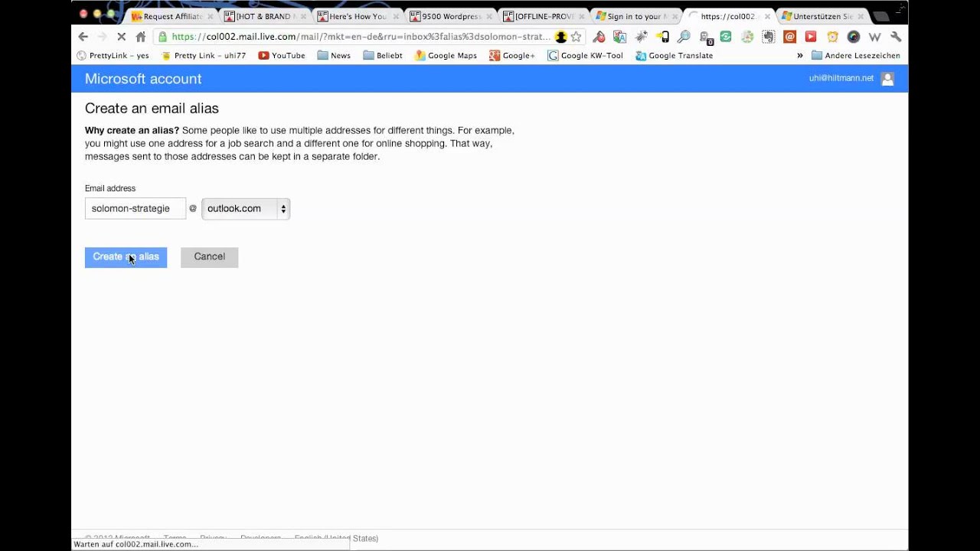Screen dimensions: 980x551
Task: Switch to Sign in to your tab
Action: (x=635, y=16)
